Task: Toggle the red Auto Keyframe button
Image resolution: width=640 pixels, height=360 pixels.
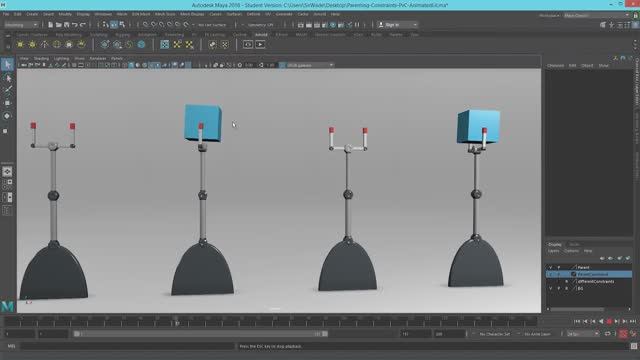Action: pos(623,334)
